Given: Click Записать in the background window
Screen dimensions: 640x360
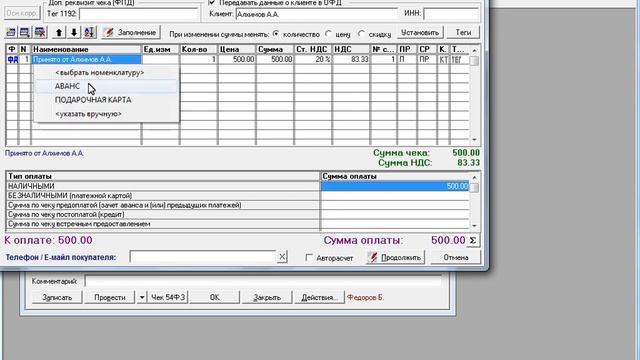Looking at the screenshot, I should 57,298.
